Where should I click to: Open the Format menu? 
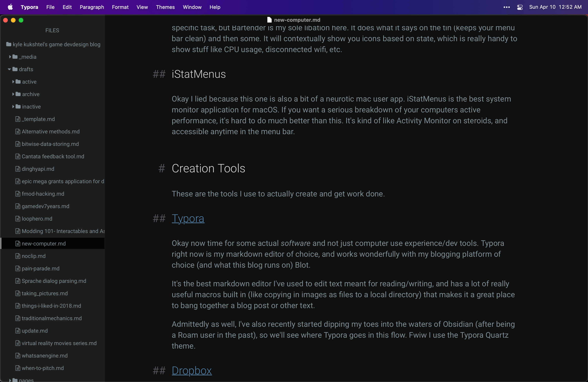point(120,7)
